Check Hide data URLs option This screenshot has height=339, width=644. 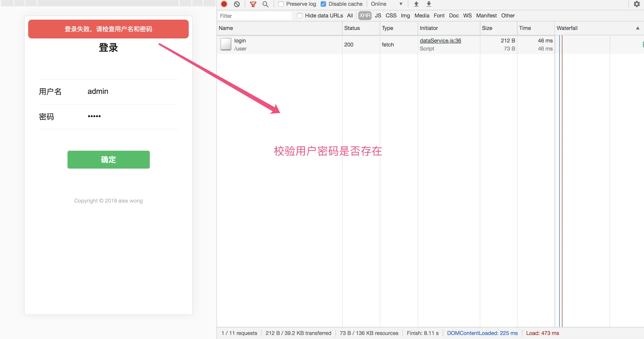click(x=299, y=15)
